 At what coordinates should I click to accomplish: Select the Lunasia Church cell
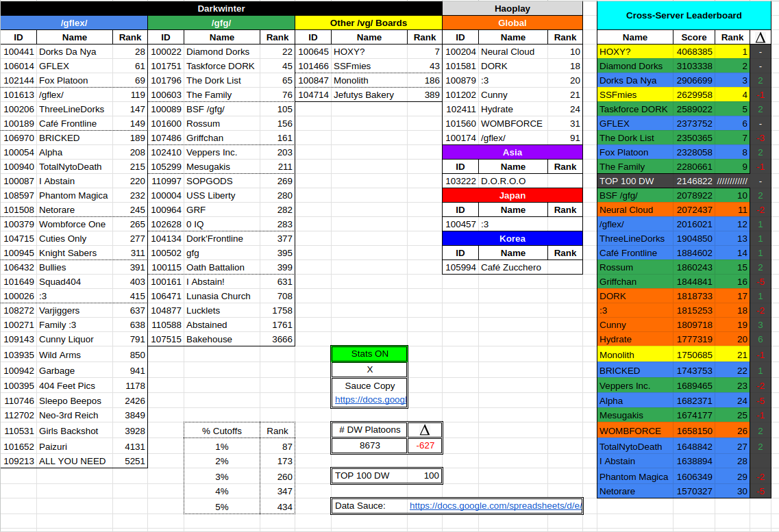(221, 296)
